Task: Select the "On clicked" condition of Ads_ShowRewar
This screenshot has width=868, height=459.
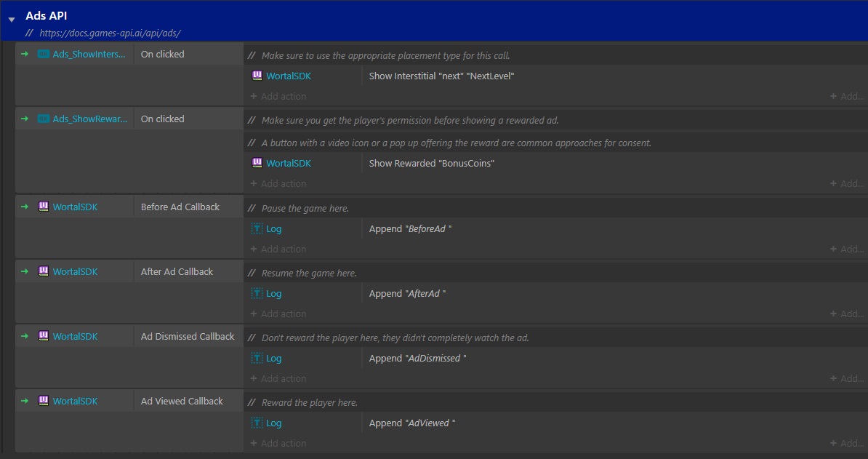Action: 161,118
